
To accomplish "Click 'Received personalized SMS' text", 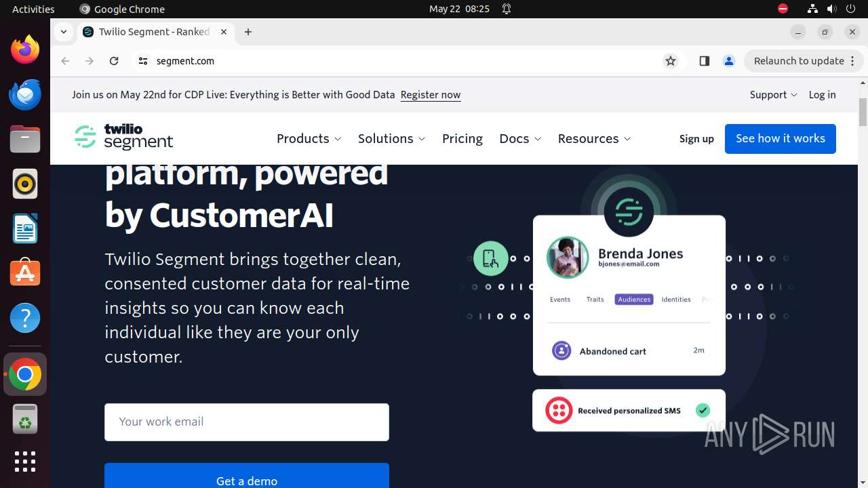I will (x=629, y=411).
